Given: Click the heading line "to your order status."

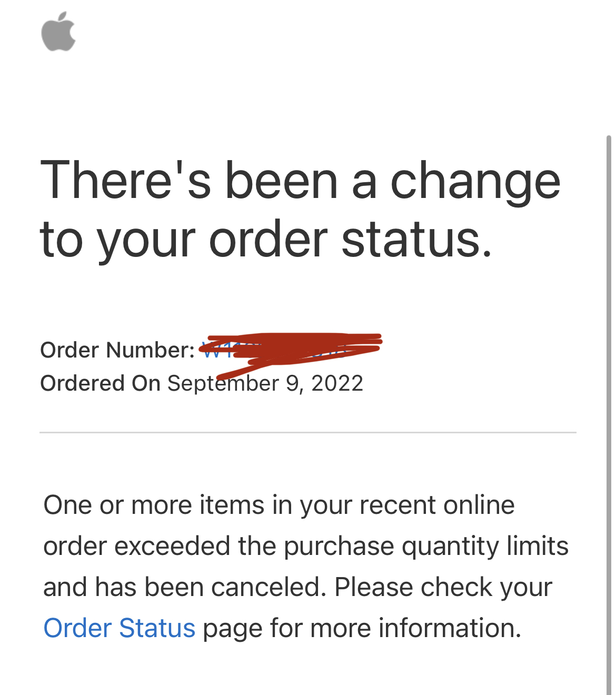Looking at the screenshot, I should 266,240.
